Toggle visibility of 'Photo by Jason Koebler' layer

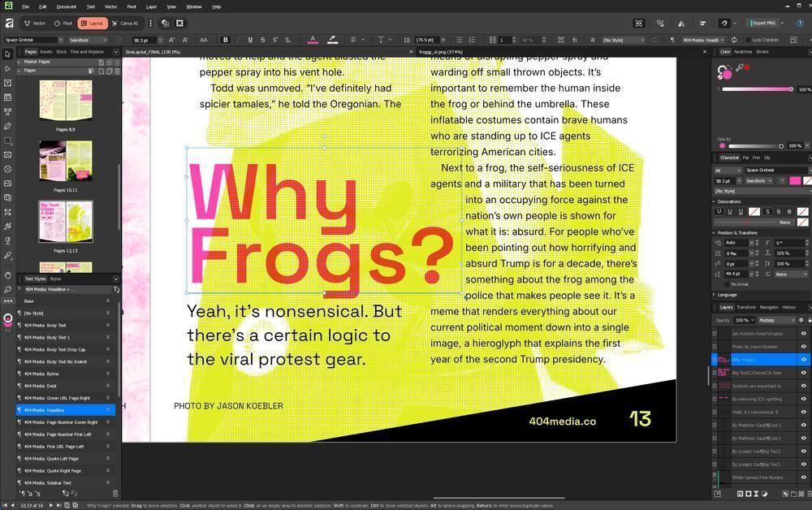(803, 347)
